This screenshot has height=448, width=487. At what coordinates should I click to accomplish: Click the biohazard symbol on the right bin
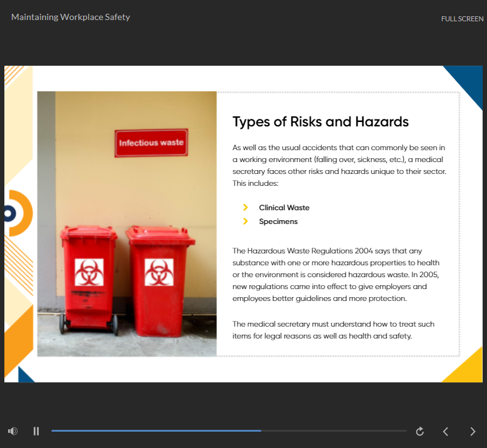pyautogui.click(x=159, y=272)
